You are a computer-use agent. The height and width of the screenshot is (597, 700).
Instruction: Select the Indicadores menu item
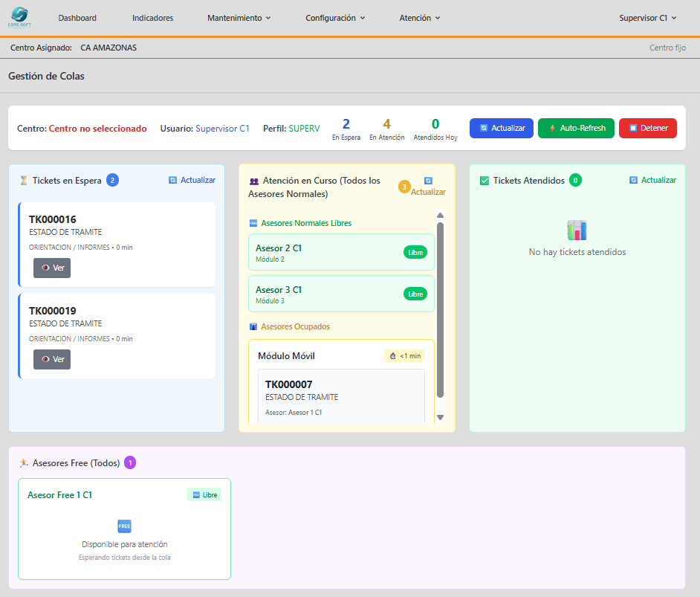point(152,16)
